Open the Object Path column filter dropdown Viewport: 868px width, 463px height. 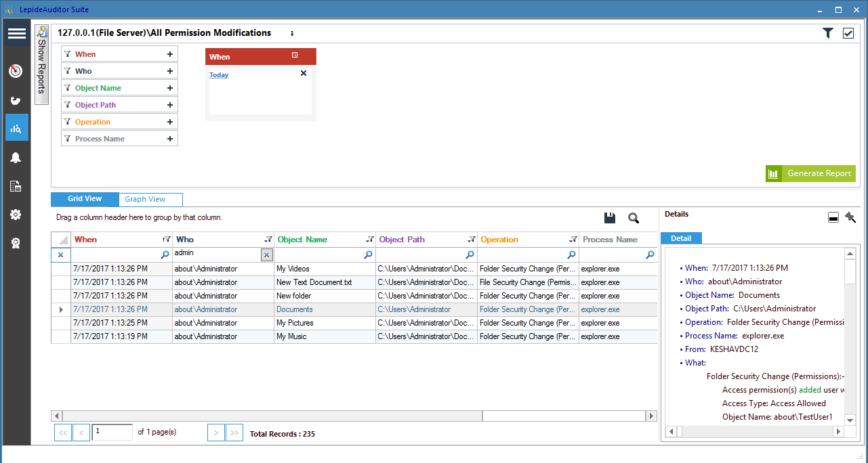tap(472, 239)
